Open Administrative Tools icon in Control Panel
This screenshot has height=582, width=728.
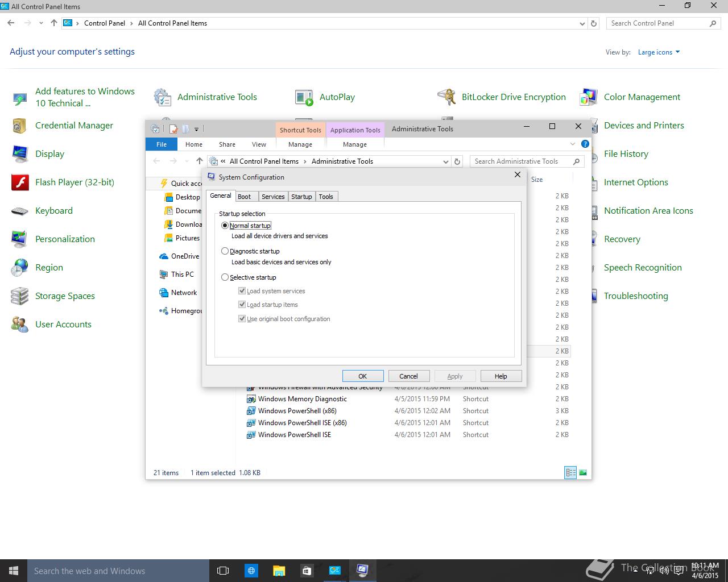point(163,97)
